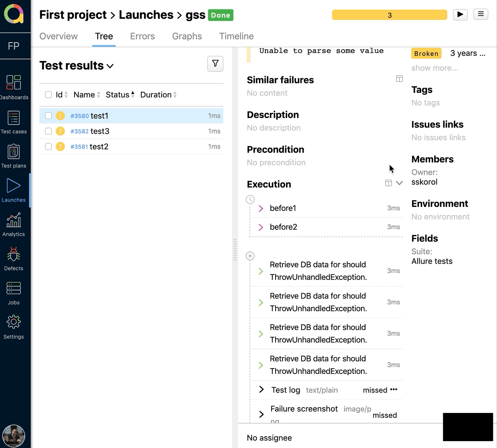497x448 pixels.
Task: Switch to the Errors tab
Action: tap(142, 36)
